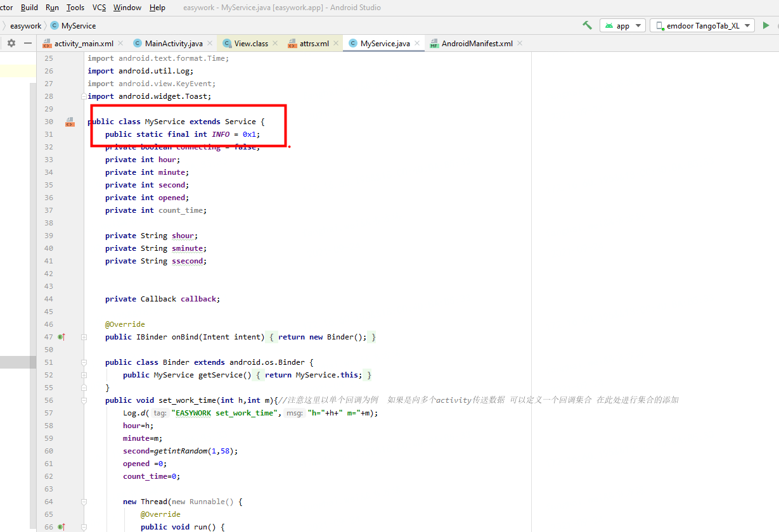Click the Android marker icon beside line 30
The height and width of the screenshot is (532, 779).
(69, 122)
